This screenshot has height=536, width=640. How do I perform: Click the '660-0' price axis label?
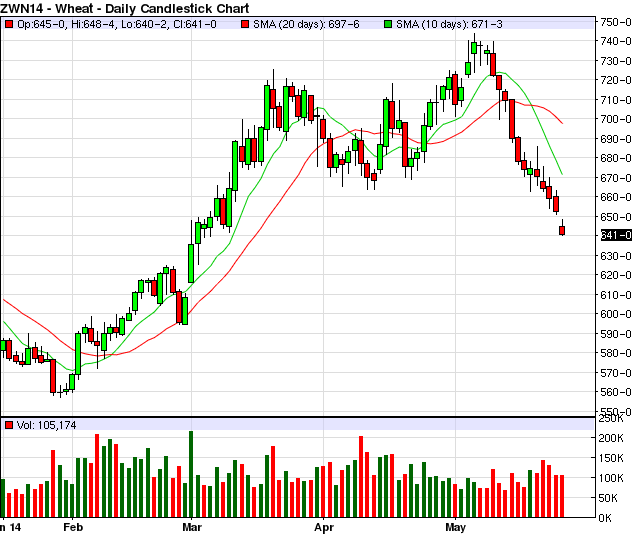pyautogui.click(x=616, y=197)
